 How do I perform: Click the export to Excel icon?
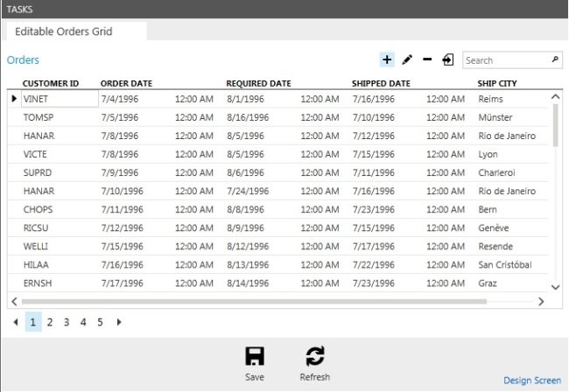[x=448, y=59]
